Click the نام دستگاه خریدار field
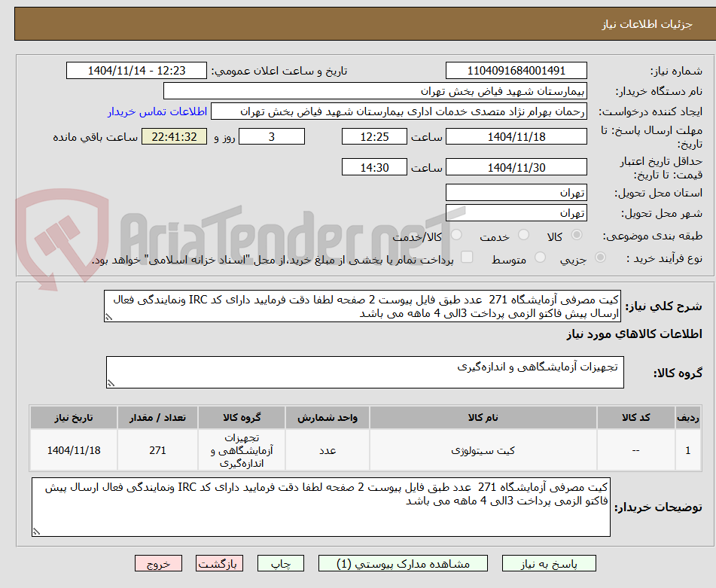 pos(375,91)
